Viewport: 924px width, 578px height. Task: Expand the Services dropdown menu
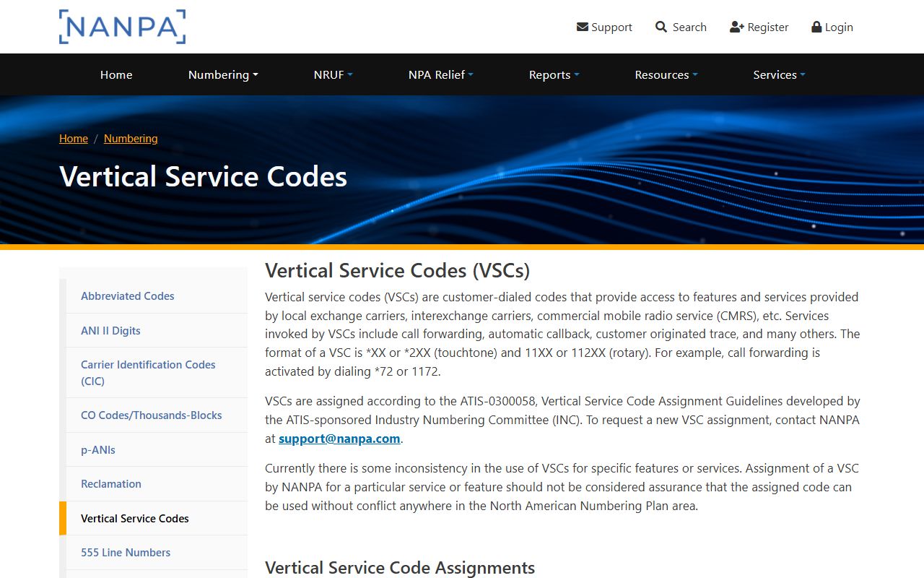780,74
